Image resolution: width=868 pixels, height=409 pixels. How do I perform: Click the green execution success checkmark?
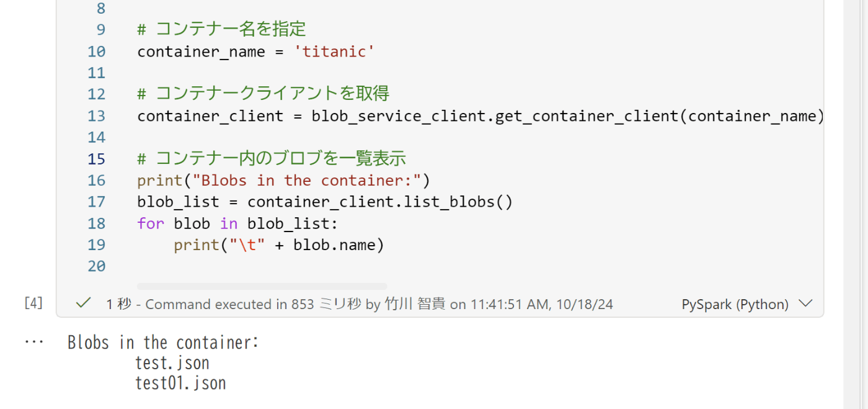point(83,303)
